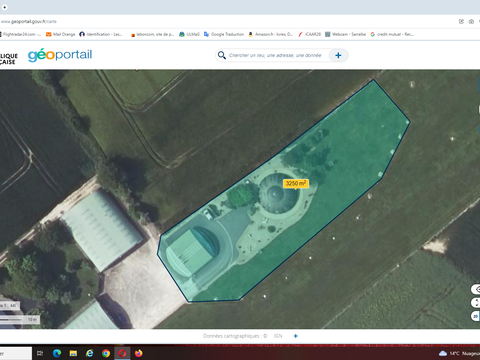The image size is (480, 360).
Task: Toggle the eye visibility button on map
Action: 476,289
